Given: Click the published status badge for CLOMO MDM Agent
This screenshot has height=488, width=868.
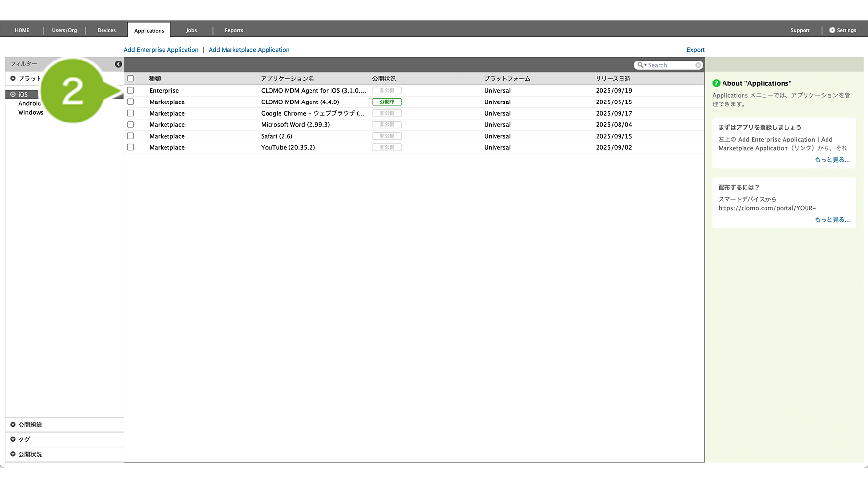Looking at the screenshot, I should pos(387,102).
